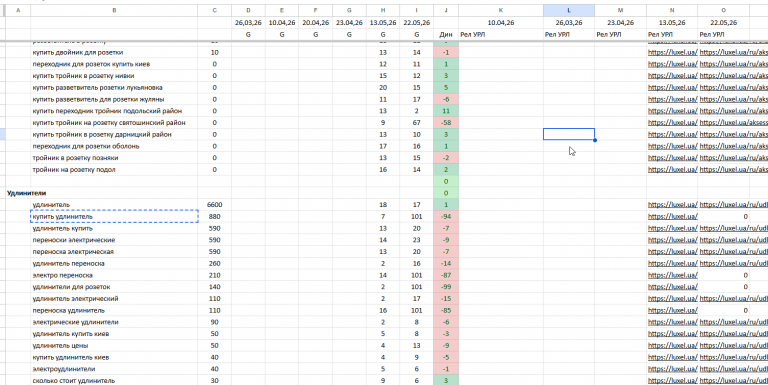Select the cell сколько стоит удлинитель
Image resolution: width=768 pixels, height=385 pixels.
point(114,381)
